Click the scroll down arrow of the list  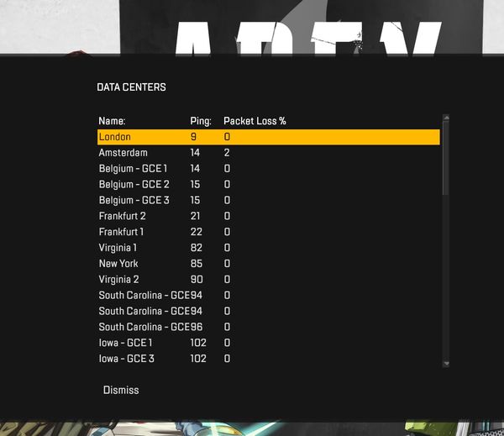pyautogui.click(x=446, y=363)
